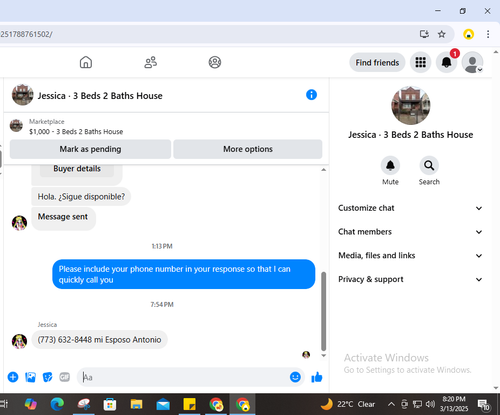The width and height of the screenshot is (500, 415).
Task: Open the notifications bell with red badge
Action: pos(446,62)
